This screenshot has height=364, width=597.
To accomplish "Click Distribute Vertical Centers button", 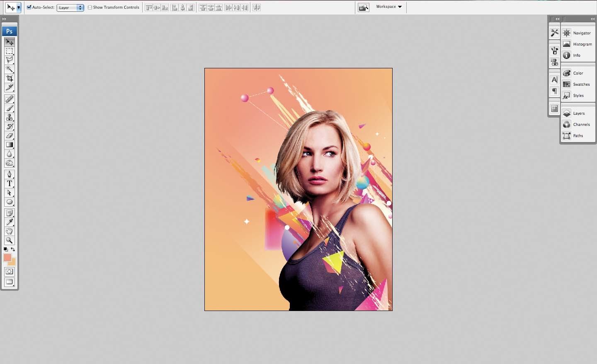I will (211, 7).
